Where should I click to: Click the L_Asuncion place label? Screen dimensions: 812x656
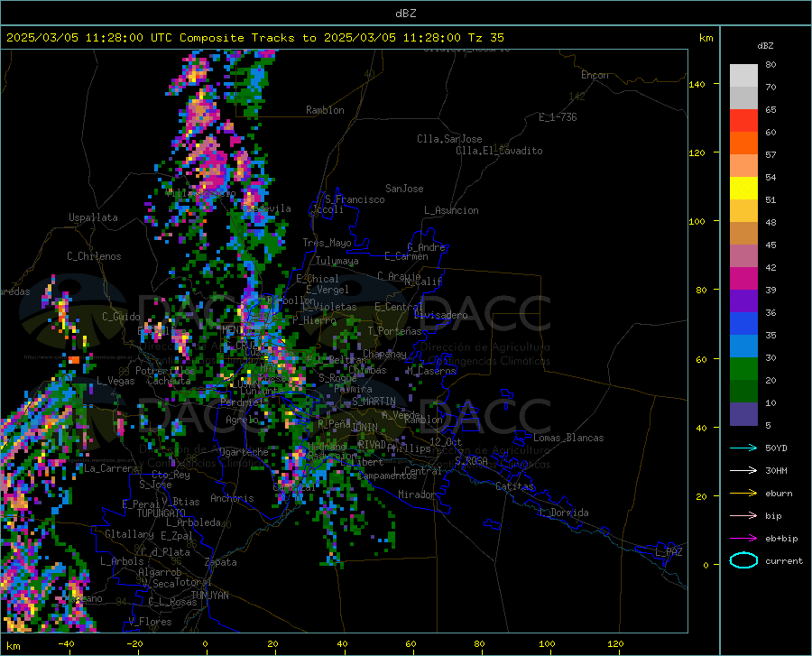pyautogui.click(x=451, y=210)
